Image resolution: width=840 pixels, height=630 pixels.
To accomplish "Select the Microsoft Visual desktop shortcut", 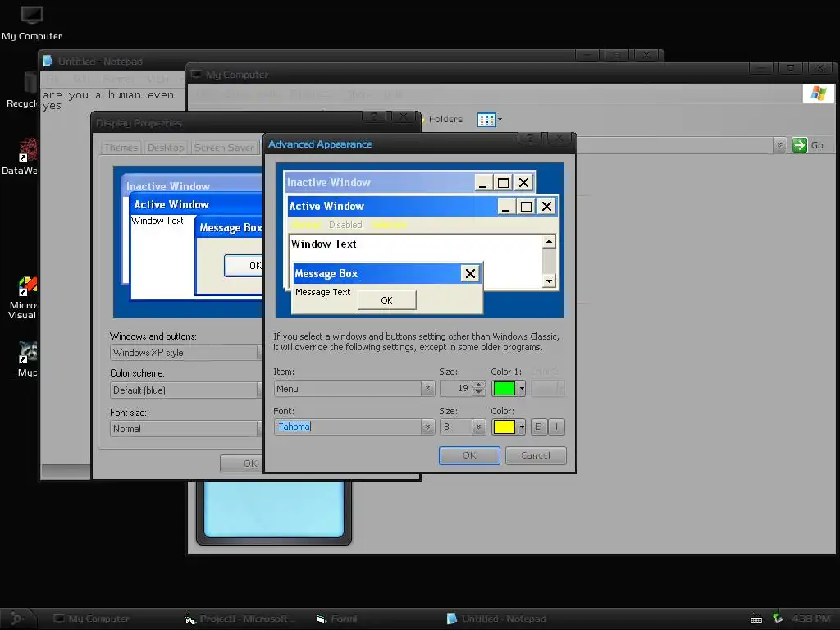I will pyautogui.click(x=22, y=298).
